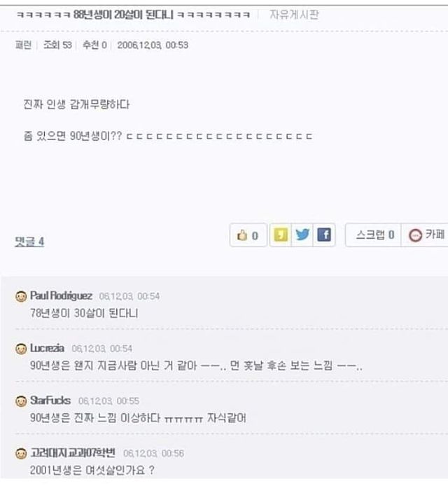The image size is (448, 493).
Task: Click the post title about 88년생
Action: click(133, 15)
